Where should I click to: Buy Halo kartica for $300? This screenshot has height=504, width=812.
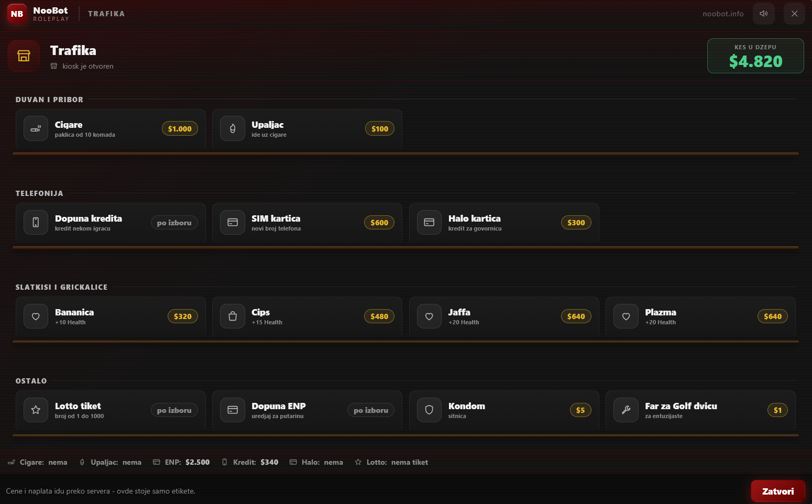click(x=576, y=223)
